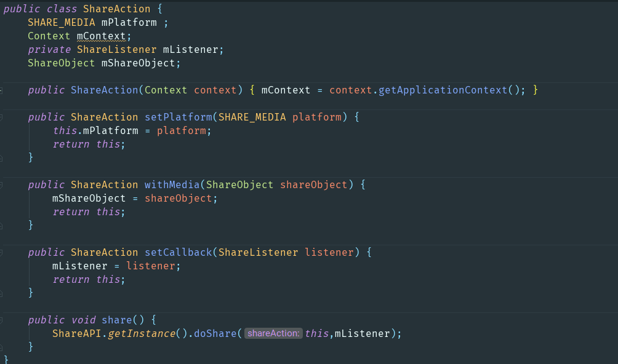Click the mListener field in the private declaration
Viewport: 618px width, 364px height.
tap(190, 50)
